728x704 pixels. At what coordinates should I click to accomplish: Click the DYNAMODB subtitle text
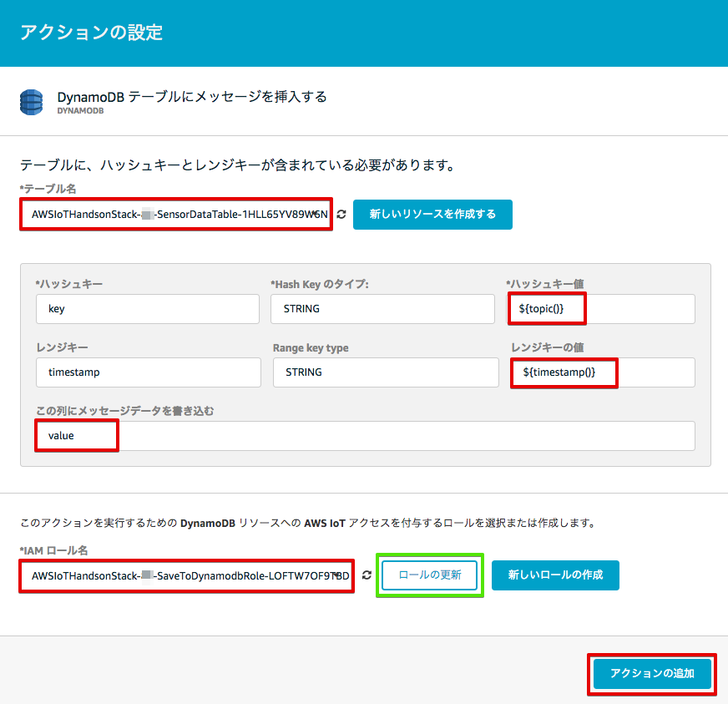(x=80, y=111)
